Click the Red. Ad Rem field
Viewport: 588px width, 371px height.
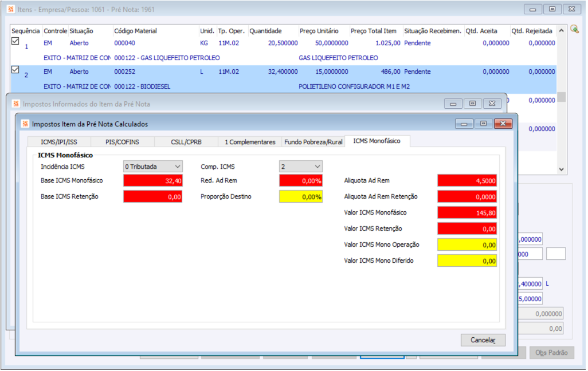[x=301, y=180]
